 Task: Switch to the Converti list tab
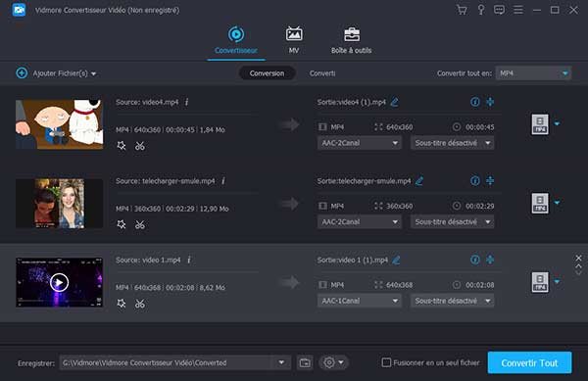pos(322,73)
